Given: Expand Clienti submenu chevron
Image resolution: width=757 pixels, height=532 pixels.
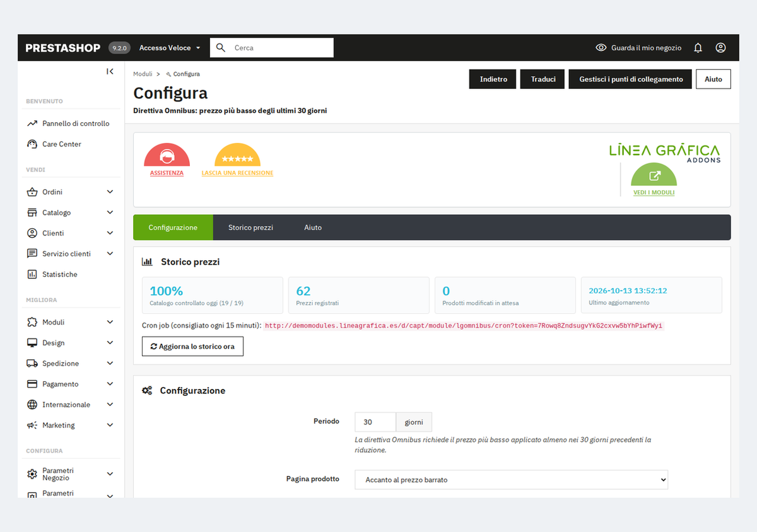Looking at the screenshot, I should click(x=110, y=233).
